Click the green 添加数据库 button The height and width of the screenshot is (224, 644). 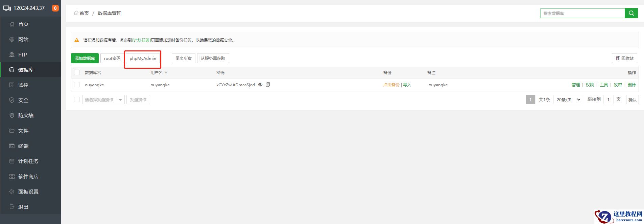pos(85,58)
